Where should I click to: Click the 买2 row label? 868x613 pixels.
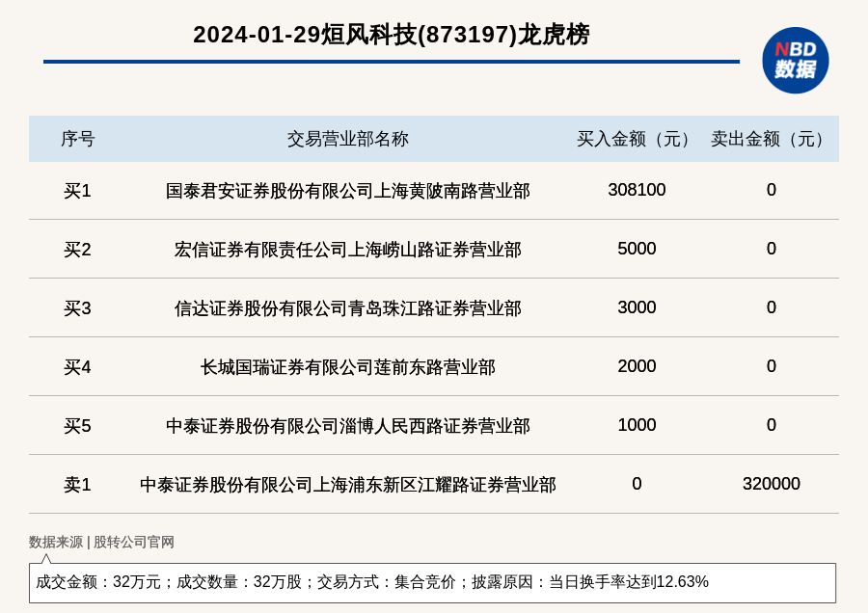click(77, 250)
